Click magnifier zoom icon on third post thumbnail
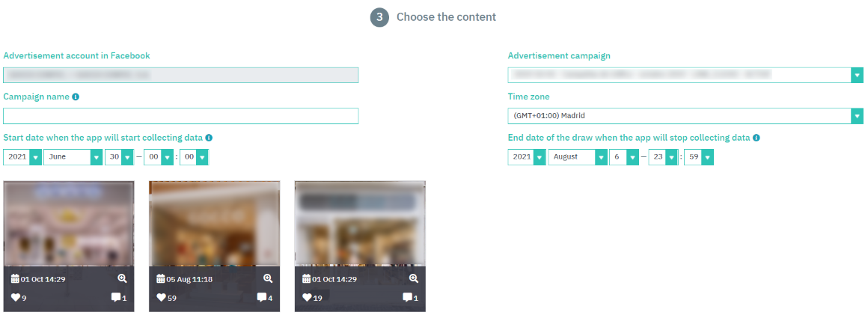Image resolution: width=868 pixels, height=318 pixels. click(x=414, y=278)
